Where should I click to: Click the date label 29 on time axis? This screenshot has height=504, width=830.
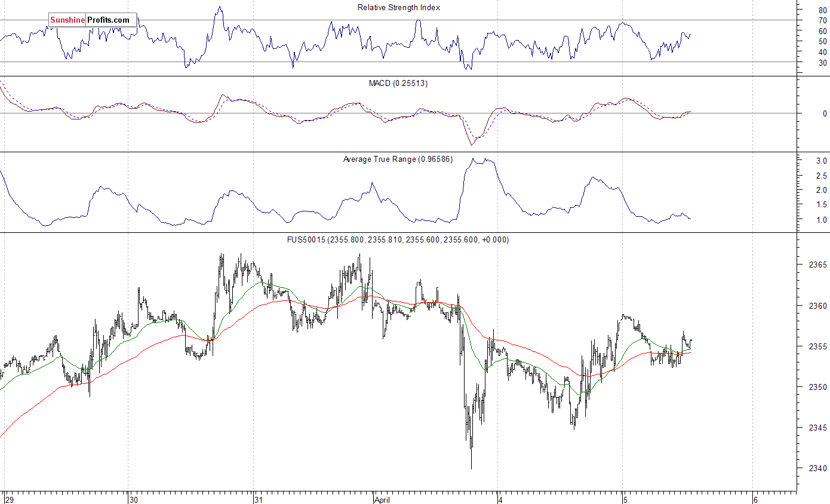[9, 499]
